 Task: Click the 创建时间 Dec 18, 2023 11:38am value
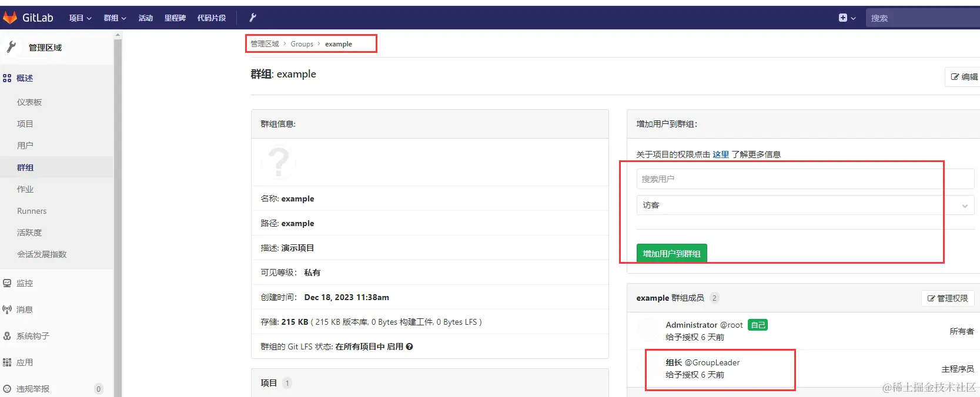click(347, 297)
